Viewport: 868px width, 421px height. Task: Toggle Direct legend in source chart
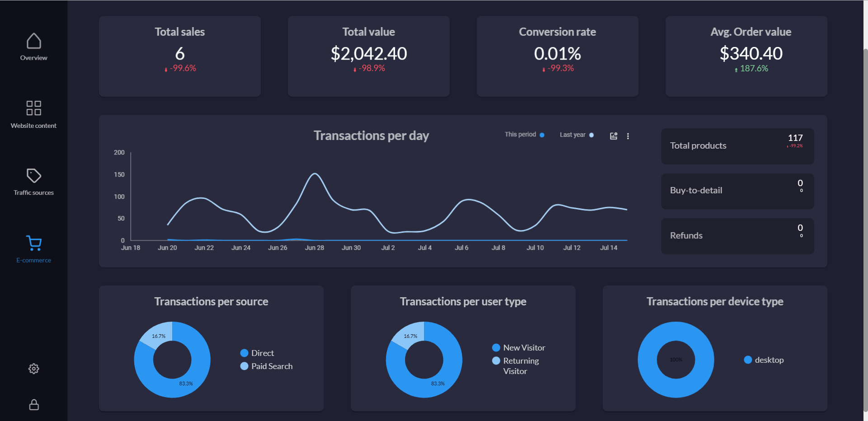[257, 353]
